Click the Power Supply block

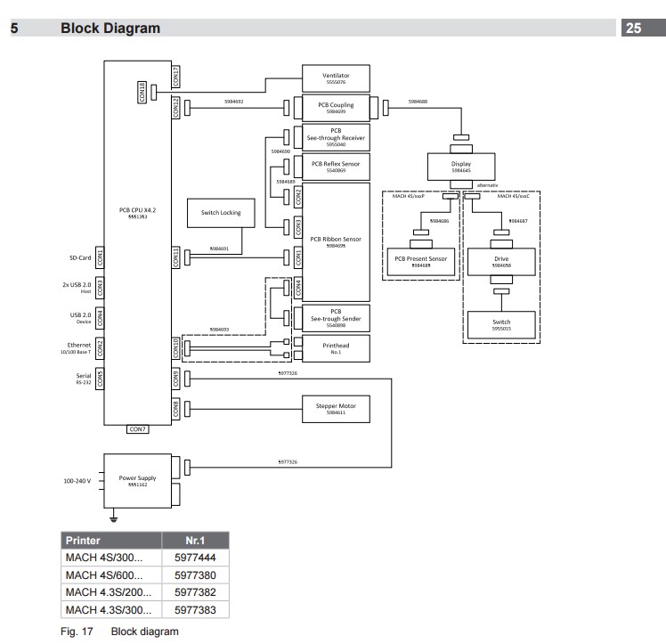(138, 480)
